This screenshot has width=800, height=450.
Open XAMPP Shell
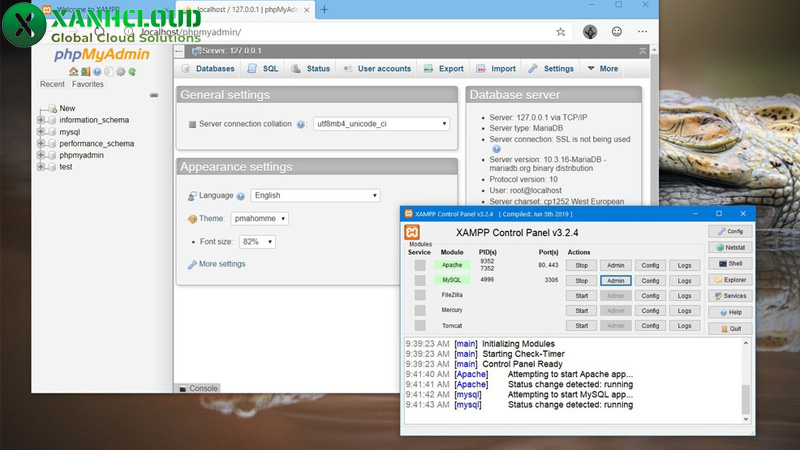[x=730, y=264]
